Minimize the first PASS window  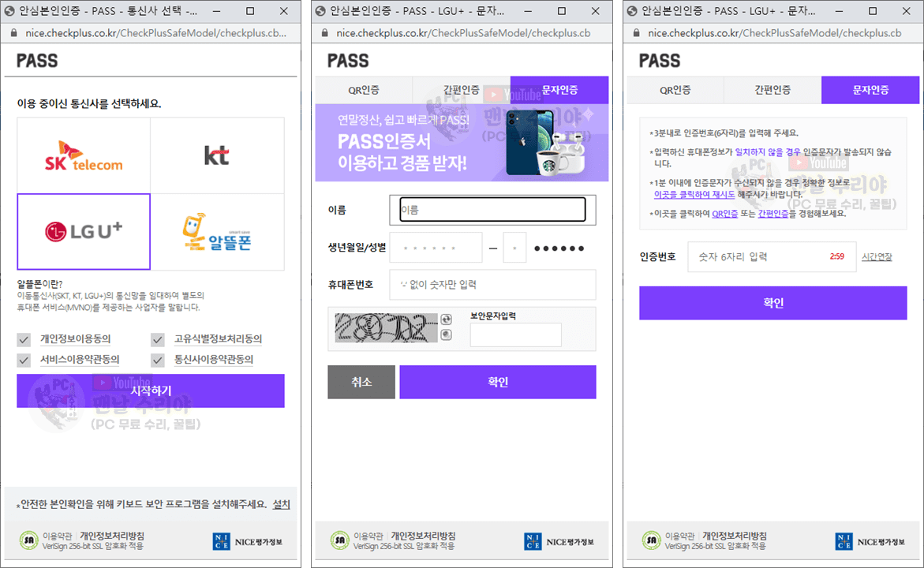(217, 11)
